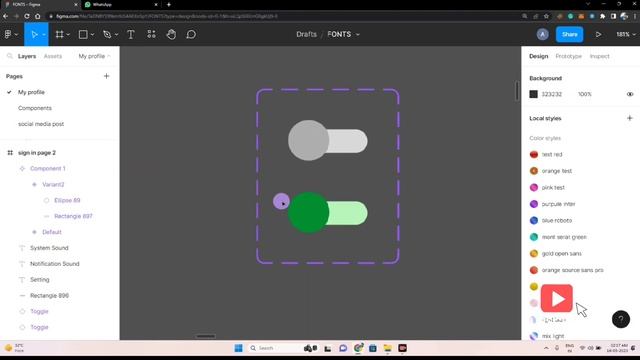Click the Share button

click(569, 34)
